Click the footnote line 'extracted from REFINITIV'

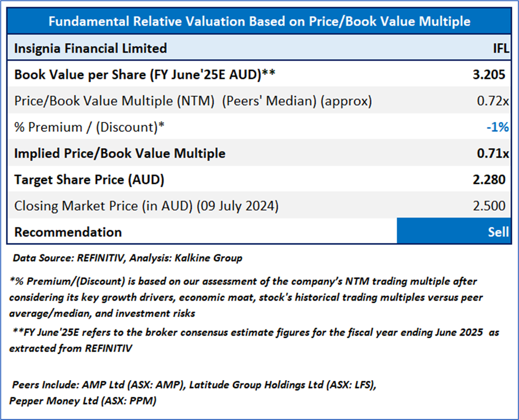point(71,348)
